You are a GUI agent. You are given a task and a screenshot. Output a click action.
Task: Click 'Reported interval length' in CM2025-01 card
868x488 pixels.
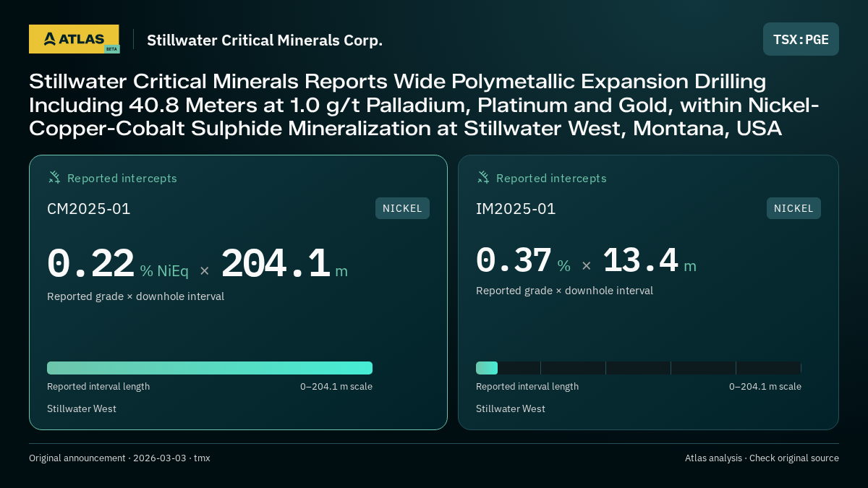(98, 387)
